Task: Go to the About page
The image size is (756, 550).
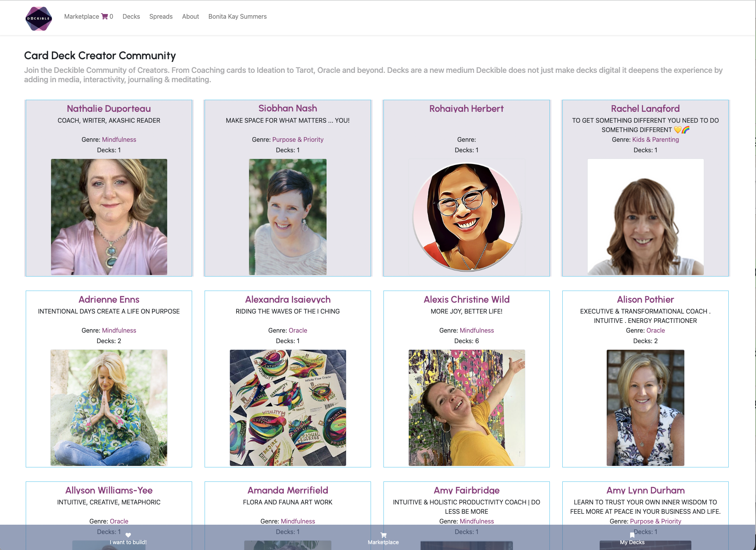Action: [191, 16]
